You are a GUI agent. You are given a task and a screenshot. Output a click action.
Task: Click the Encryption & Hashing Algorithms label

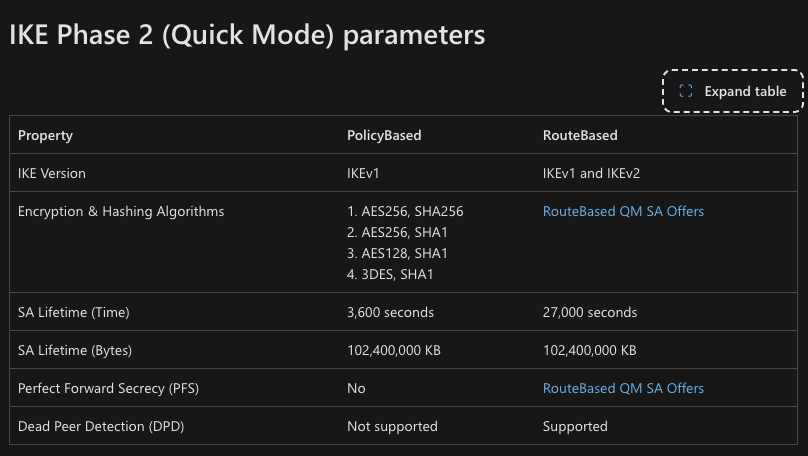click(x=121, y=211)
